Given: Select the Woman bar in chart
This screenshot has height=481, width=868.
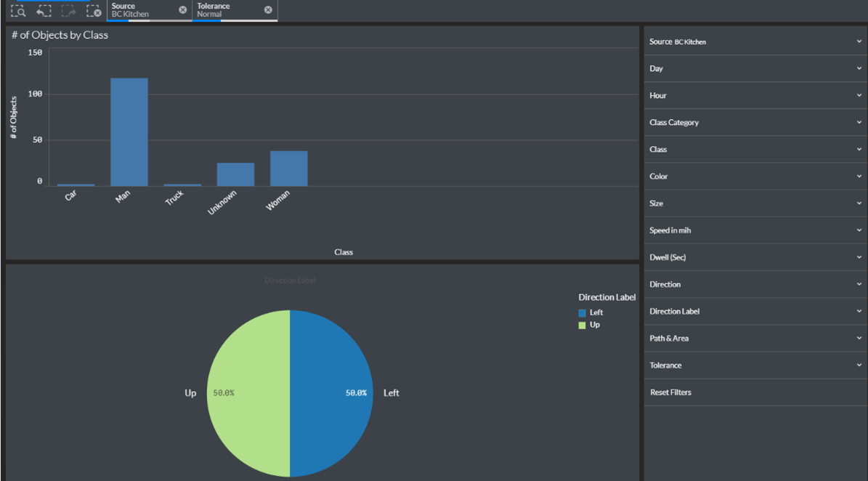Looking at the screenshot, I should [x=289, y=169].
